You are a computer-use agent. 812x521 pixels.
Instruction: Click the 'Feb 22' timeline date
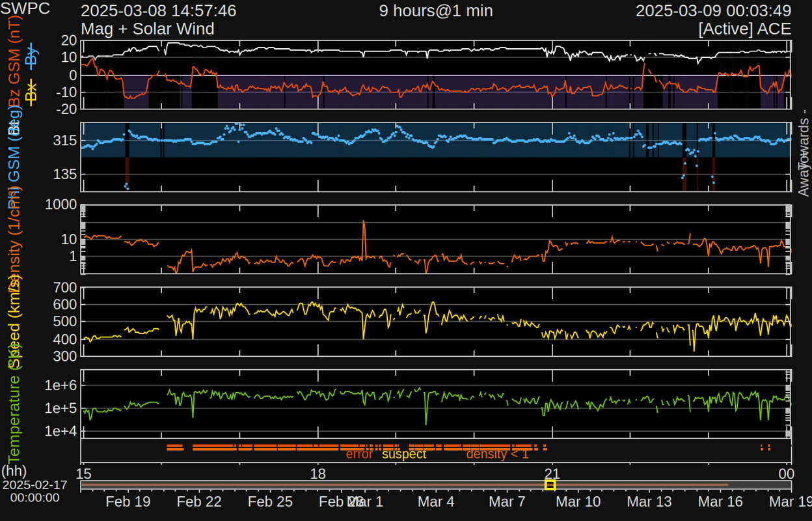coord(199,501)
